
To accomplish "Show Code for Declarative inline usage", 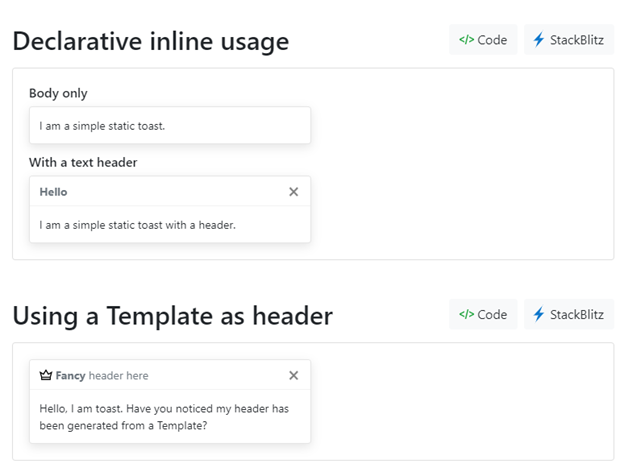I will 483,40.
